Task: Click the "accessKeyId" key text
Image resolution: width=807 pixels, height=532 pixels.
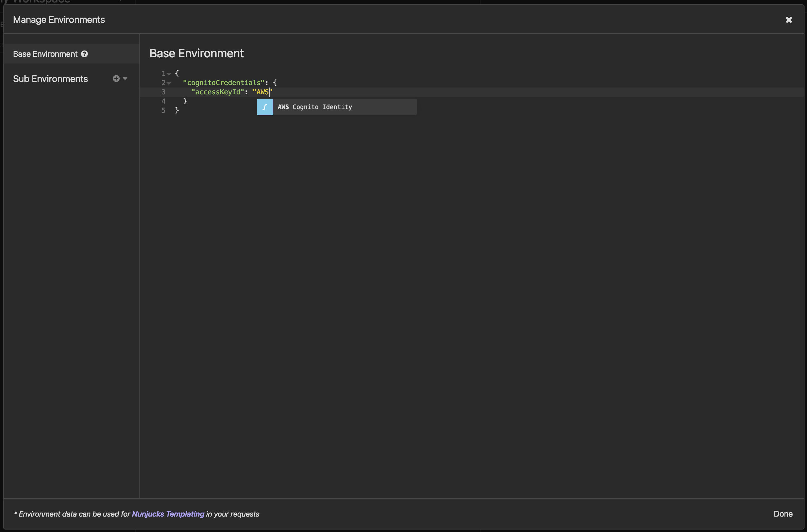Action: click(x=217, y=92)
